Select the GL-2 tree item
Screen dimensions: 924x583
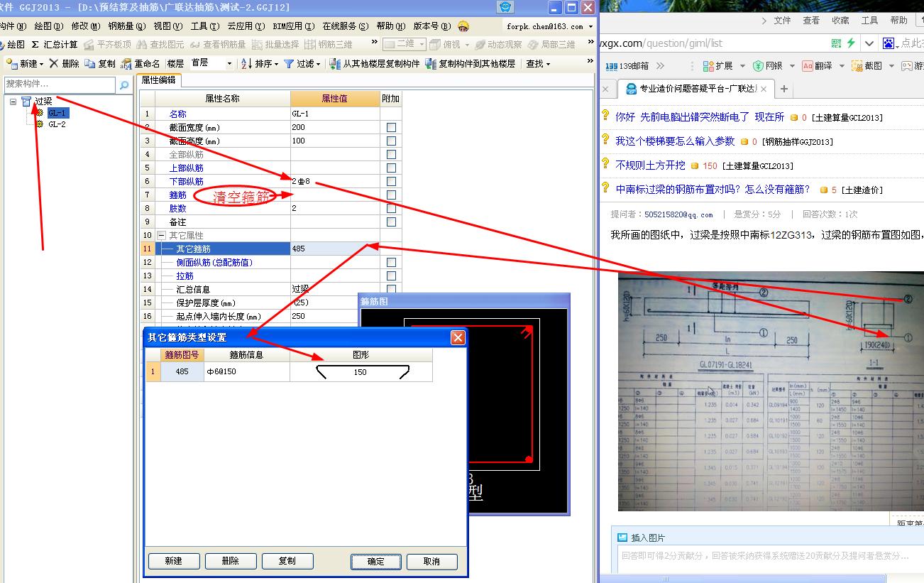pyautogui.click(x=57, y=124)
